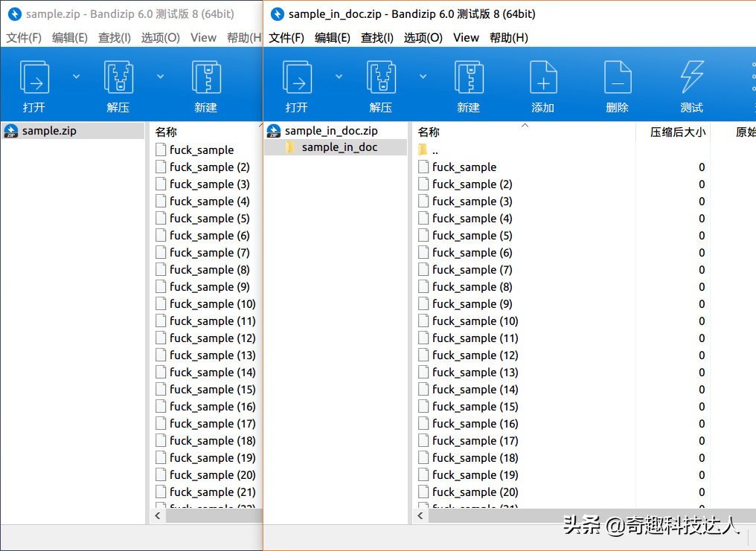This screenshot has width=756, height=551.
Task: Click Bandizip logo in sample_in_doc.zip title bar
Action: 278,14
